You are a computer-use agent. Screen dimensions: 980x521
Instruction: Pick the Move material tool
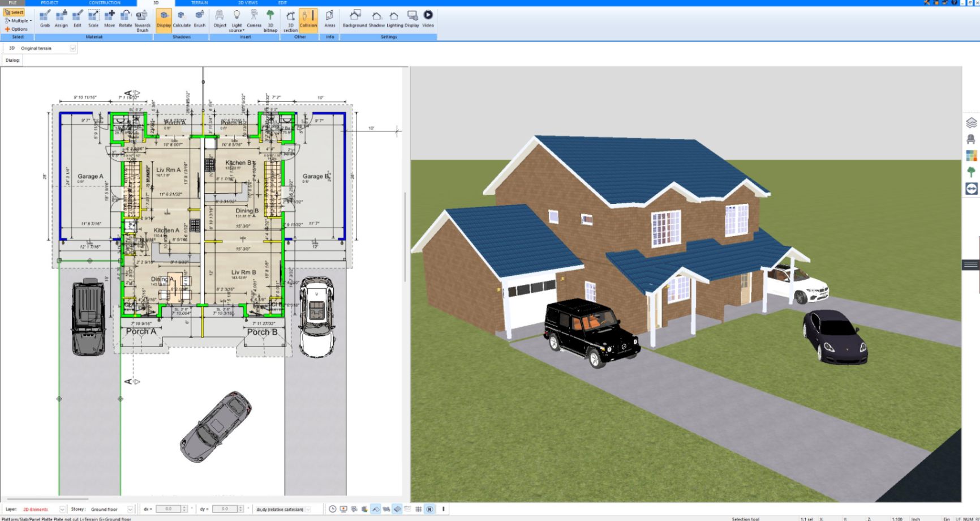(x=109, y=19)
